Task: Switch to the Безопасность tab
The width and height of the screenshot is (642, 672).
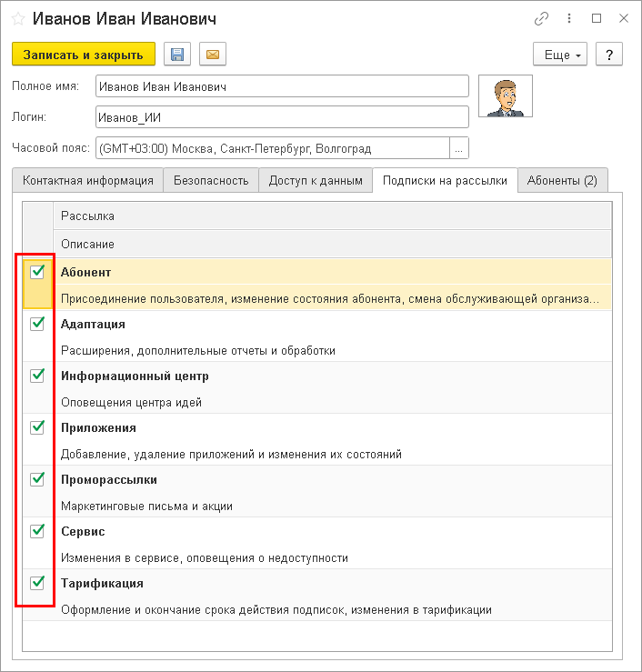Action: [211, 180]
